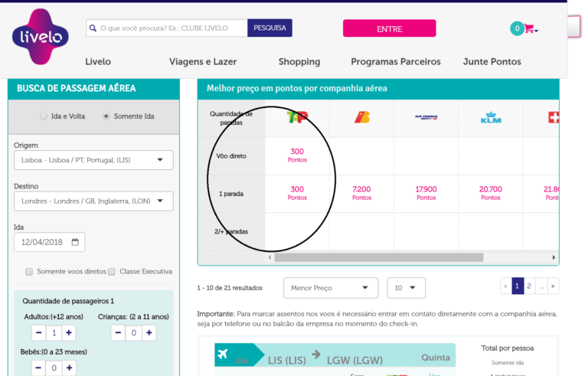Increase the Adultos passenger count

[x=69, y=332]
